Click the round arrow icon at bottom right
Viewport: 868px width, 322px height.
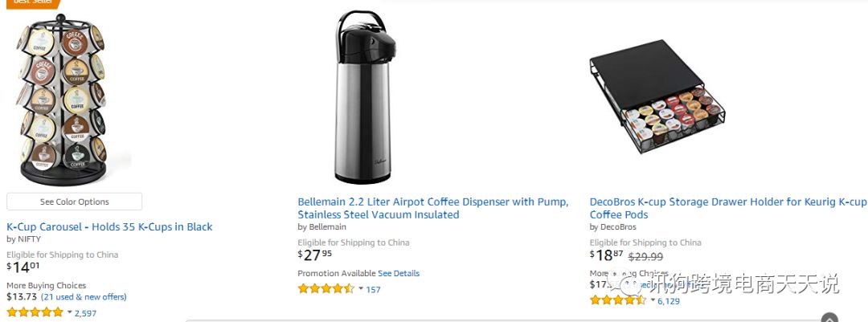pyautogui.click(x=829, y=318)
